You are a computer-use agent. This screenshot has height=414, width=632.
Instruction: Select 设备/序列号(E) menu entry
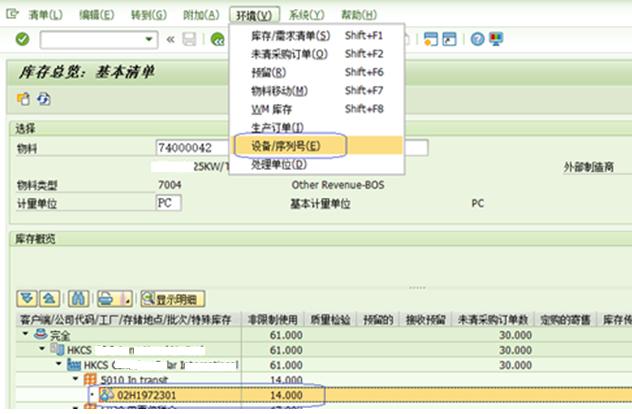(318, 146)
